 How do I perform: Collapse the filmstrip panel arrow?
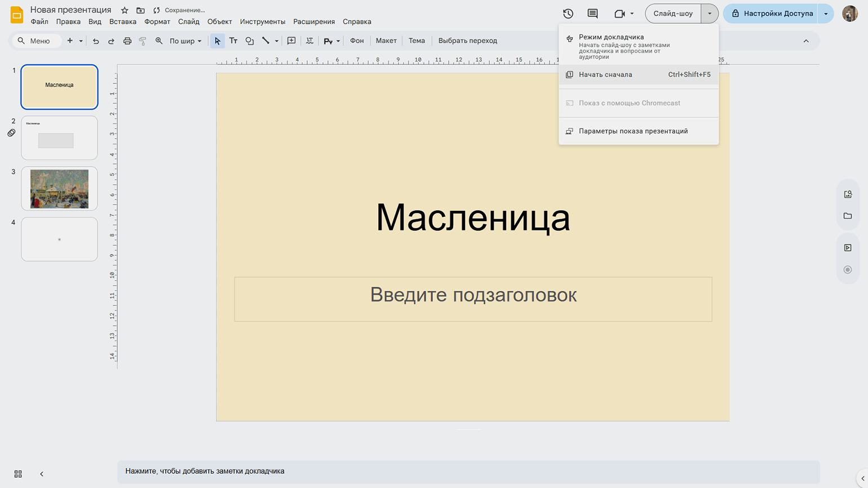click(x=42, y=474)
